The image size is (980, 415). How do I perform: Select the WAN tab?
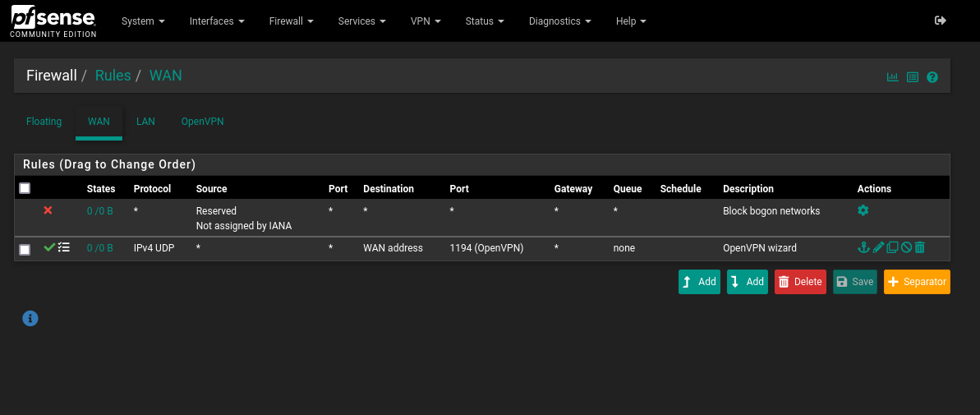coord(99,122)
